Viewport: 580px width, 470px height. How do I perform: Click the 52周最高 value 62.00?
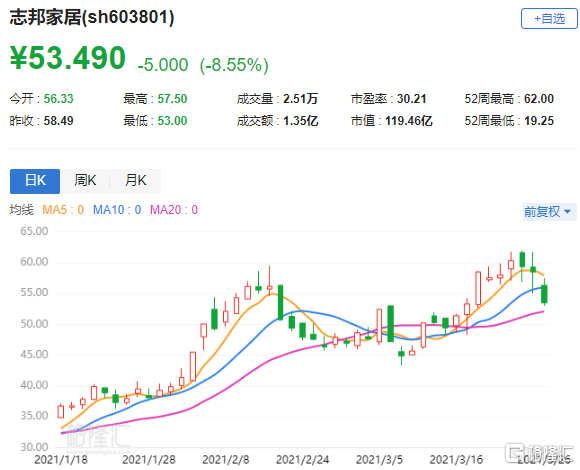click(x=539, y=99)
